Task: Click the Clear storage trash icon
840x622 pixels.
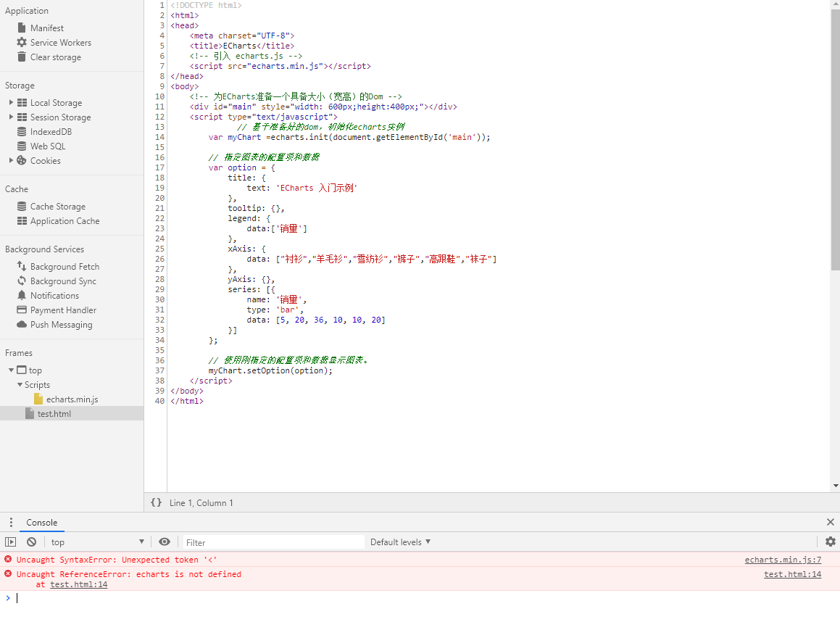Action: tap(22, 57)
